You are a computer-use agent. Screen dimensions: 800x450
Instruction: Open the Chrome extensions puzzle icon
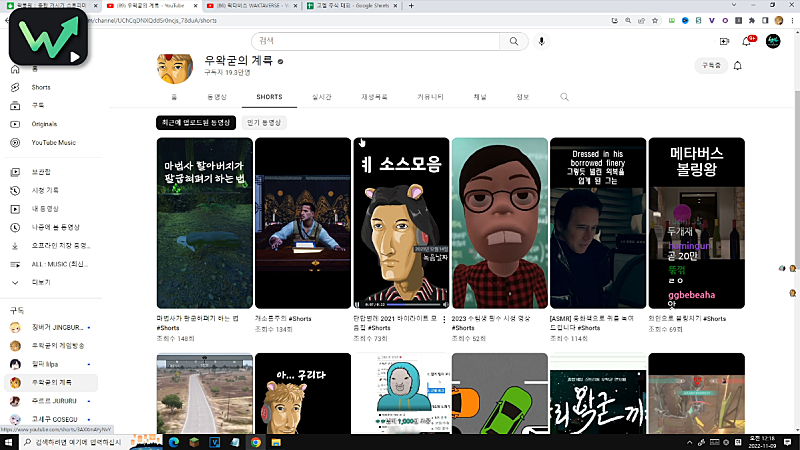coord(753,19)
